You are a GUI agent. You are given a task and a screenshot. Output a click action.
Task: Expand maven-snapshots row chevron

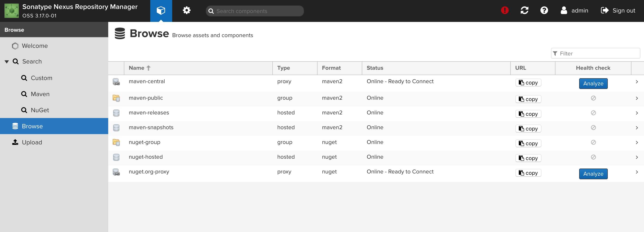coord(637,128)
